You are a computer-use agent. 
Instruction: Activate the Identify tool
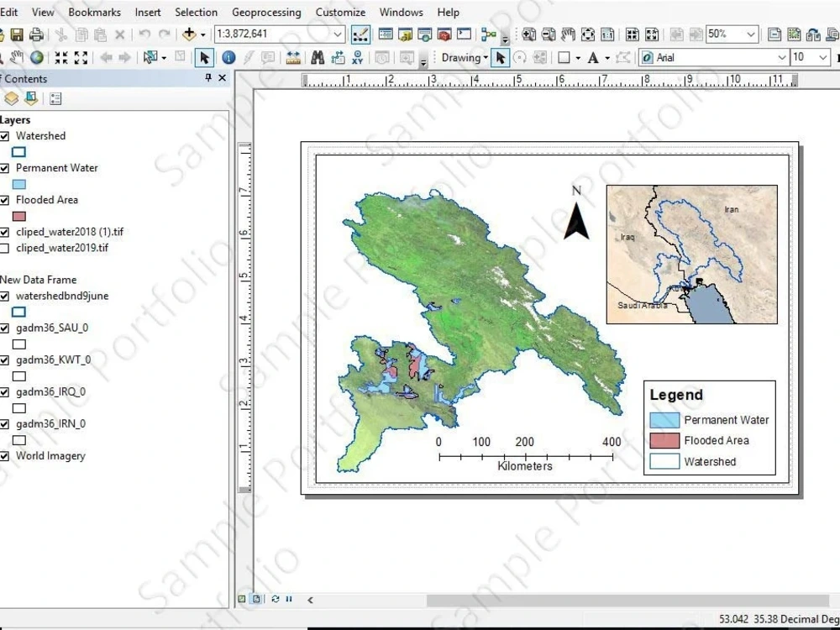click(x=228, y=57)
